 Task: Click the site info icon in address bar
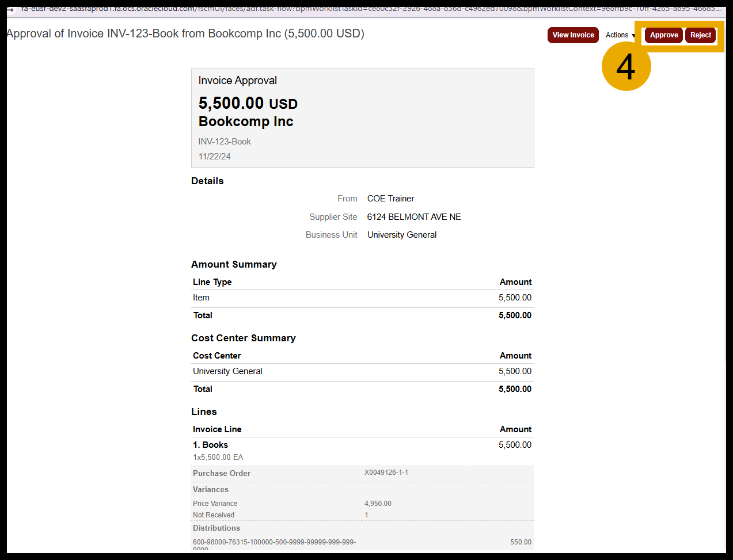coord(10,9)
